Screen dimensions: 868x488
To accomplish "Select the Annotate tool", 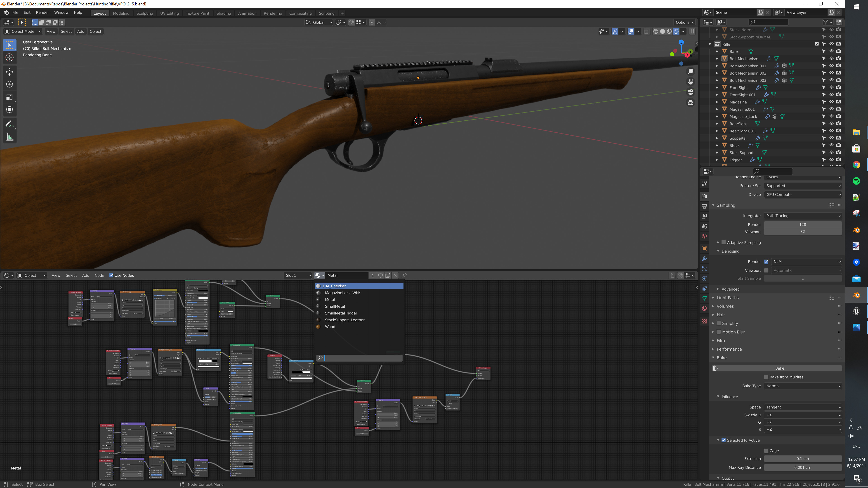I will click(x=9, y=124).
